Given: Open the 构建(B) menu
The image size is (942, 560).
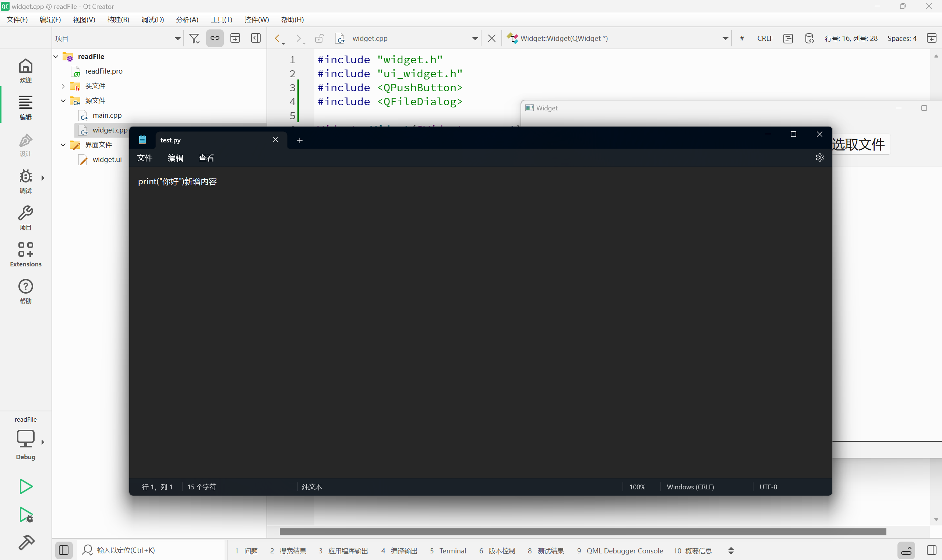Looking at the screenshot, I should click(118, 20).
